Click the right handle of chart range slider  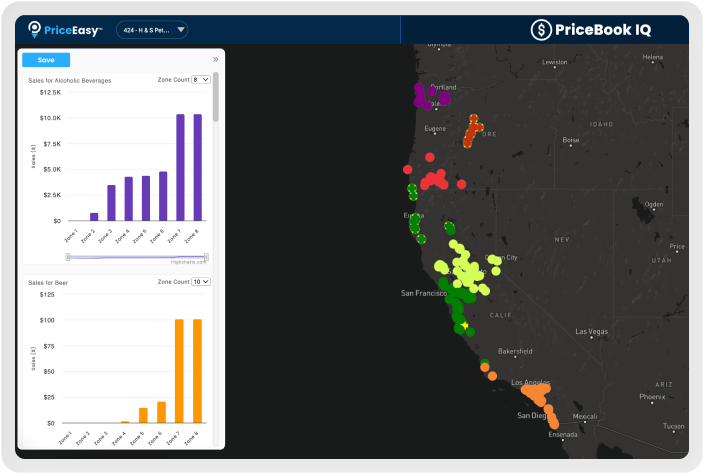click(206, 257)
